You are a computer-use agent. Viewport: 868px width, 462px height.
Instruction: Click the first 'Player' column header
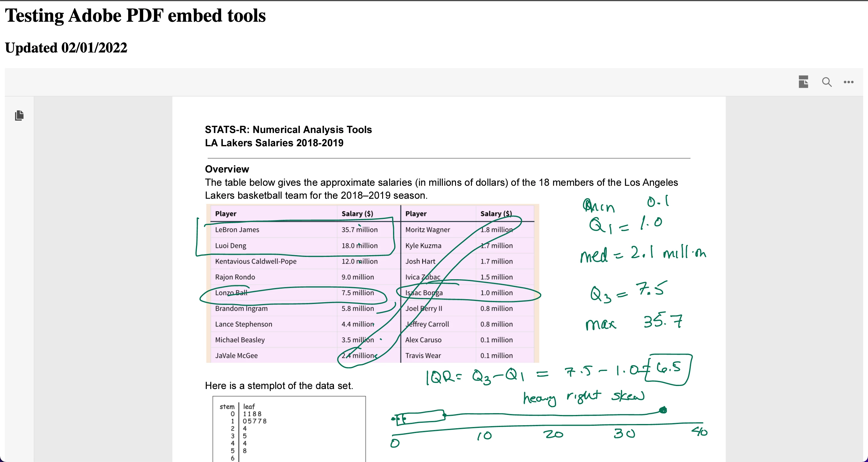tap(225, 214)
